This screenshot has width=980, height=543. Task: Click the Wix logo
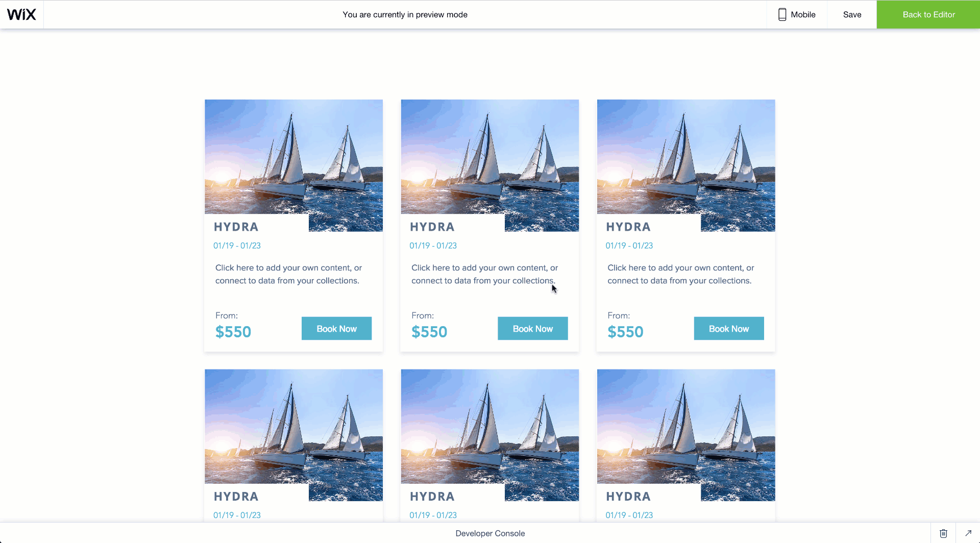[21, 14]
